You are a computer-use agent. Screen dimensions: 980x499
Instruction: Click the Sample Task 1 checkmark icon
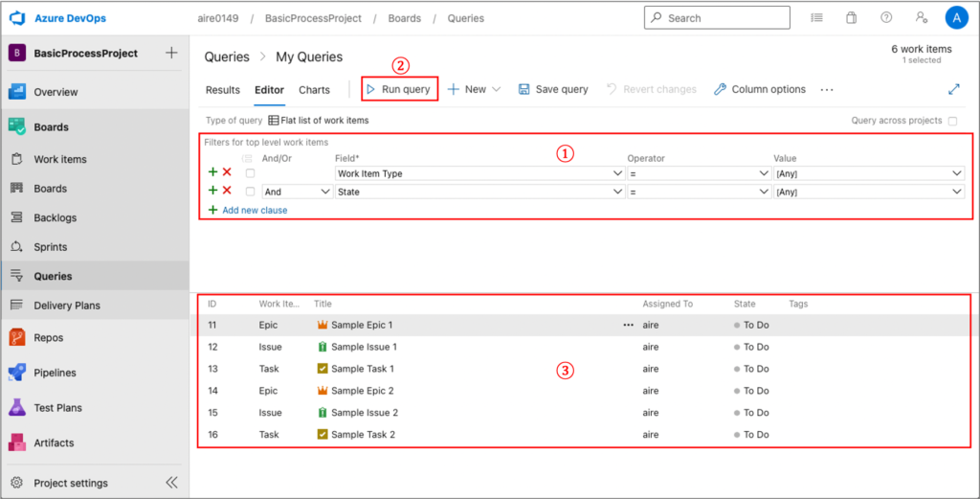pyautogui.click(x=323, y=369)
